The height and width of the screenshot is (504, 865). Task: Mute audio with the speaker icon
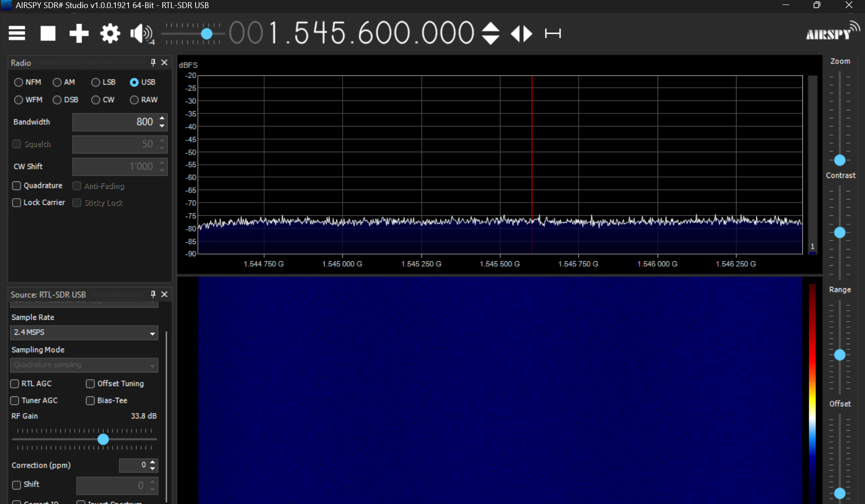pos(140,33)
